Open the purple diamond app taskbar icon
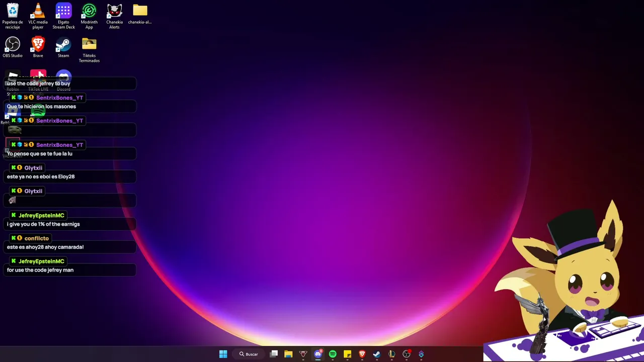Image resolution: width=644 pixels, height=362 pixels. pos(421,354)
